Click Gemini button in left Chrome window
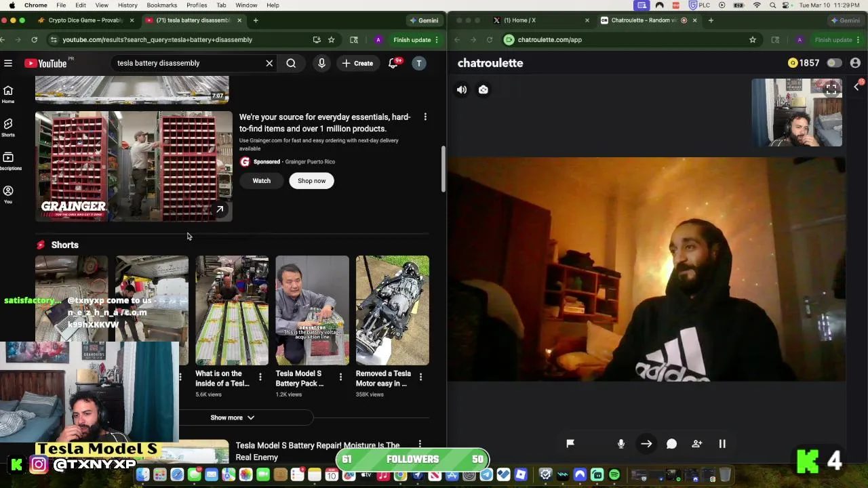868x488 pixels. pyautogui.click(x=424, y=20)
